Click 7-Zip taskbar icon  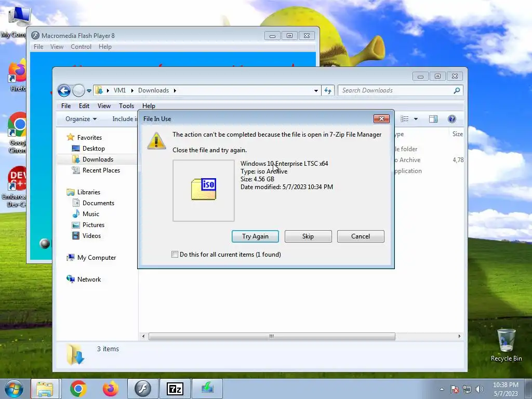coord(175,389)
